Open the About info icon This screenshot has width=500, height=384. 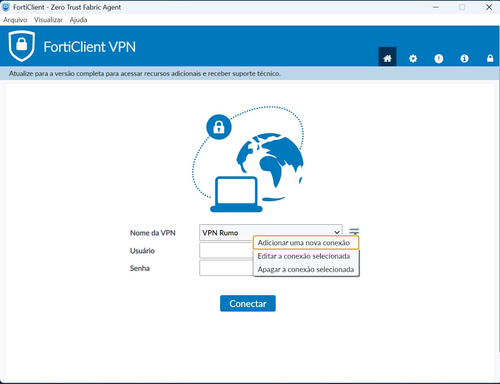coord(464,59)
